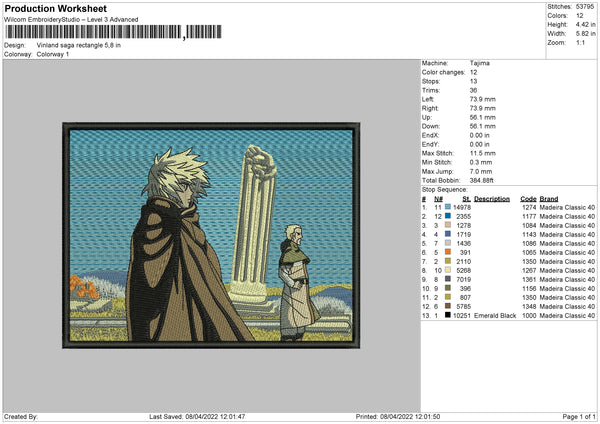Click the EndX value '0.00 in'
The image size is (600, 424).
pos(479,135)
